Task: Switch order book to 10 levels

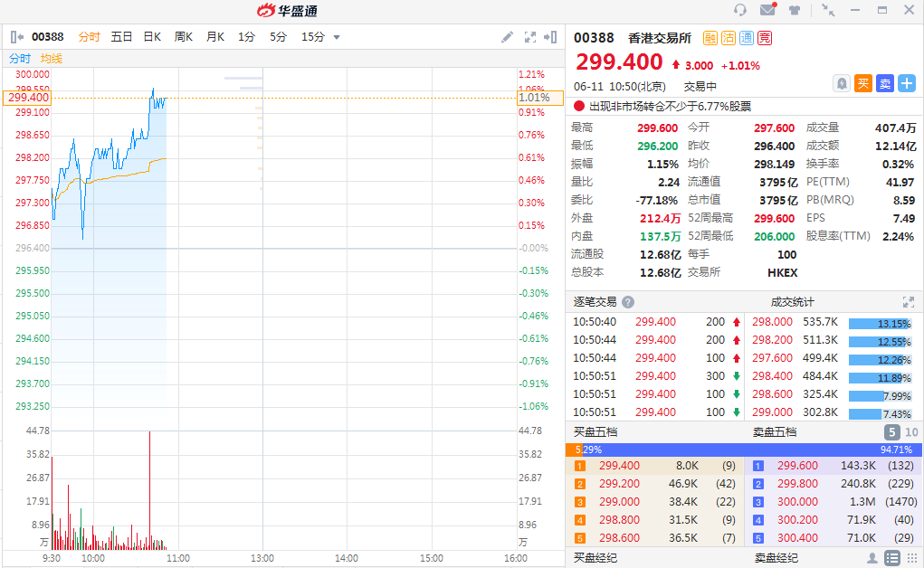Action: (911, 432)
